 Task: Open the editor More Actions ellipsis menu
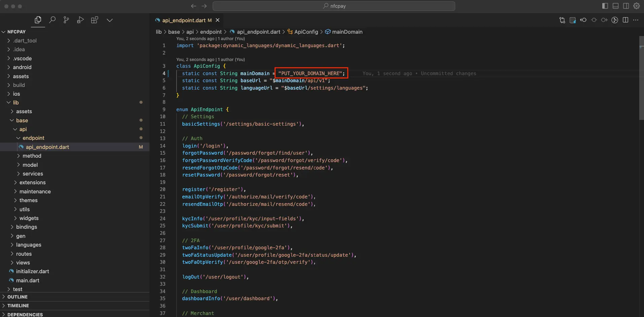(636, 20)
